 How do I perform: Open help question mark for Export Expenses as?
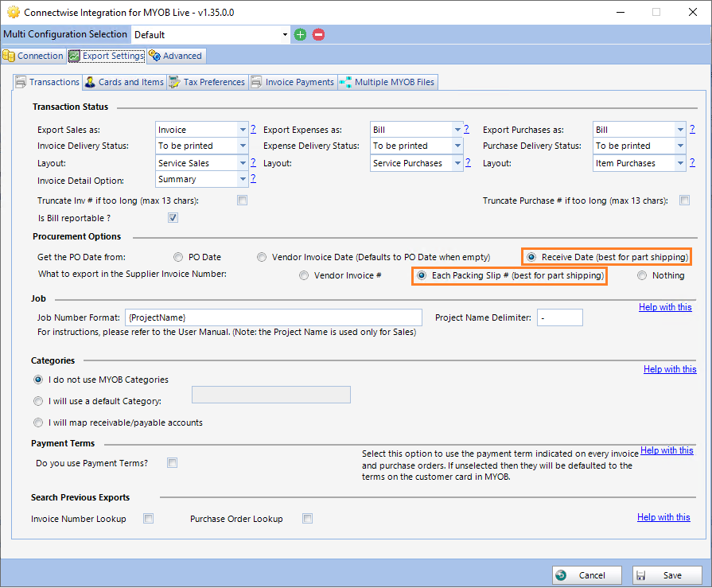click(x=466, y=129)
